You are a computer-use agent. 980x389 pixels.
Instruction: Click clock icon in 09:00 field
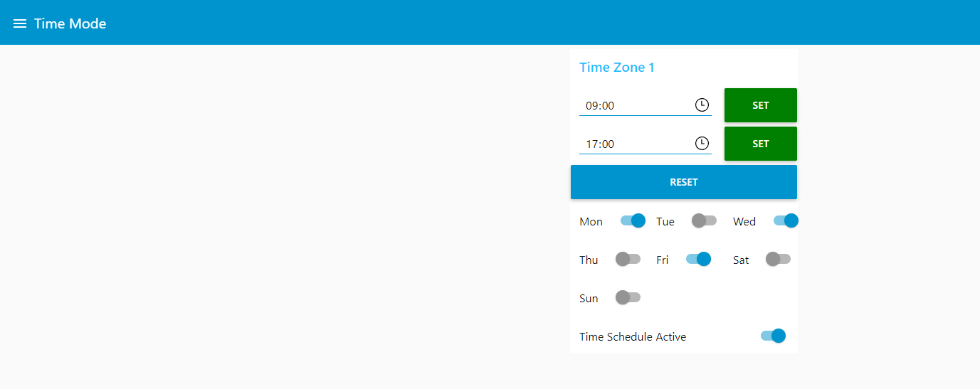click(x=702, y=105)
